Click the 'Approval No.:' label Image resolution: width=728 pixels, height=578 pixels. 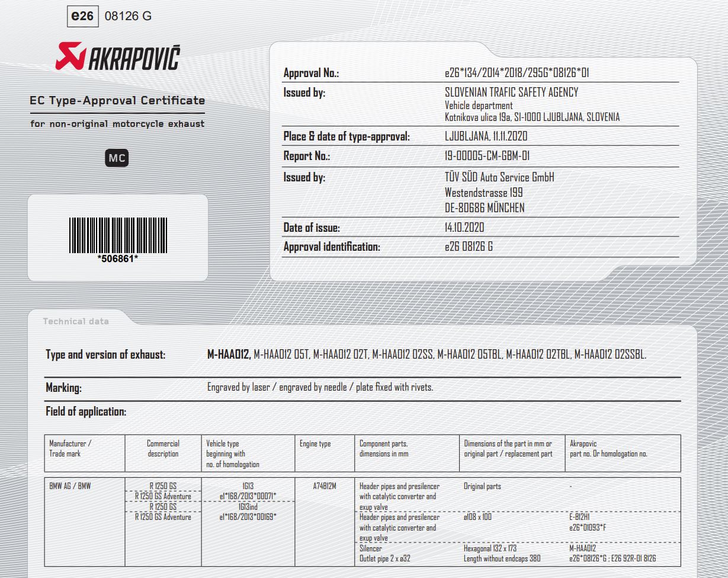click(x=310, y=74)
